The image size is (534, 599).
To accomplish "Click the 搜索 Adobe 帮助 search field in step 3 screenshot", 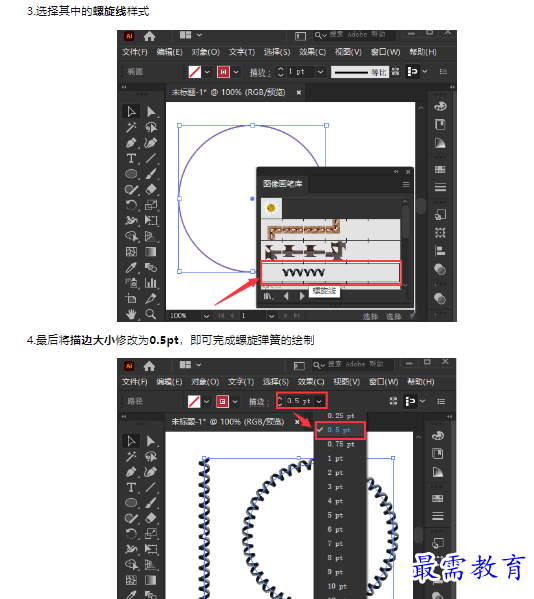I will [x=354, y=35].
